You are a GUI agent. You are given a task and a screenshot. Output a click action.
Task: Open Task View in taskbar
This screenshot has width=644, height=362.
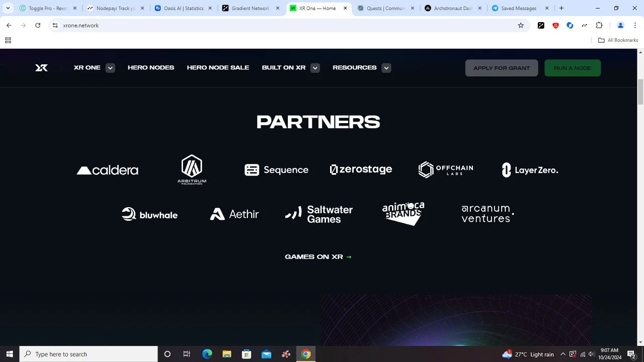click(187, 354)
